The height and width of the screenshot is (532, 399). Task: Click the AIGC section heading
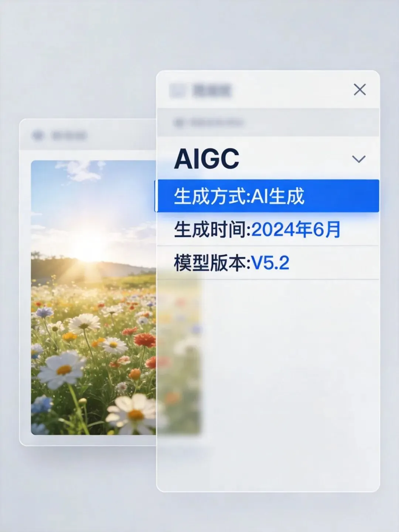[207, 159]
